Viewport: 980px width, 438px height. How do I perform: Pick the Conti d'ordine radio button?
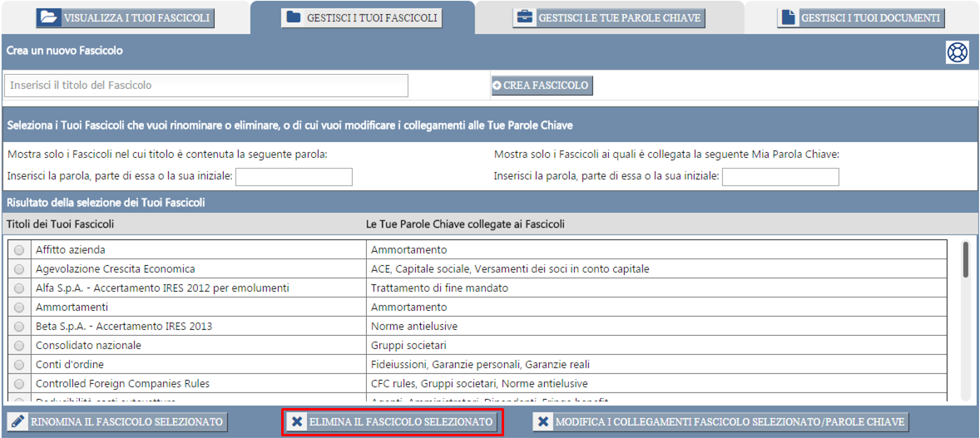coord(19,365)
